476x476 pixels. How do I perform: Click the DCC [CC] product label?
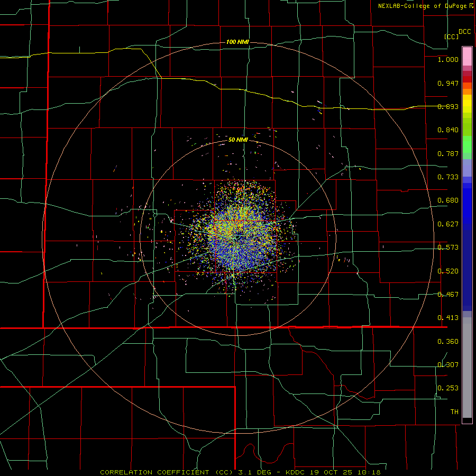(x=457, y=34)
